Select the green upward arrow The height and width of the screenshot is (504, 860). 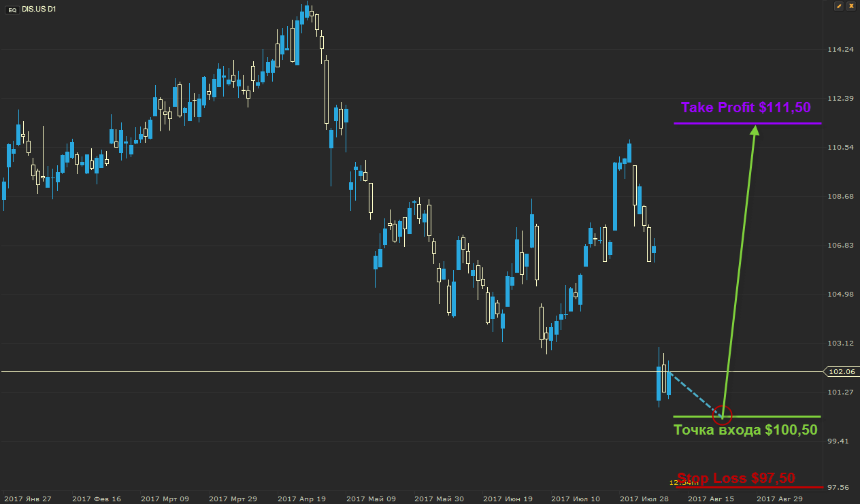pos(740,272)
